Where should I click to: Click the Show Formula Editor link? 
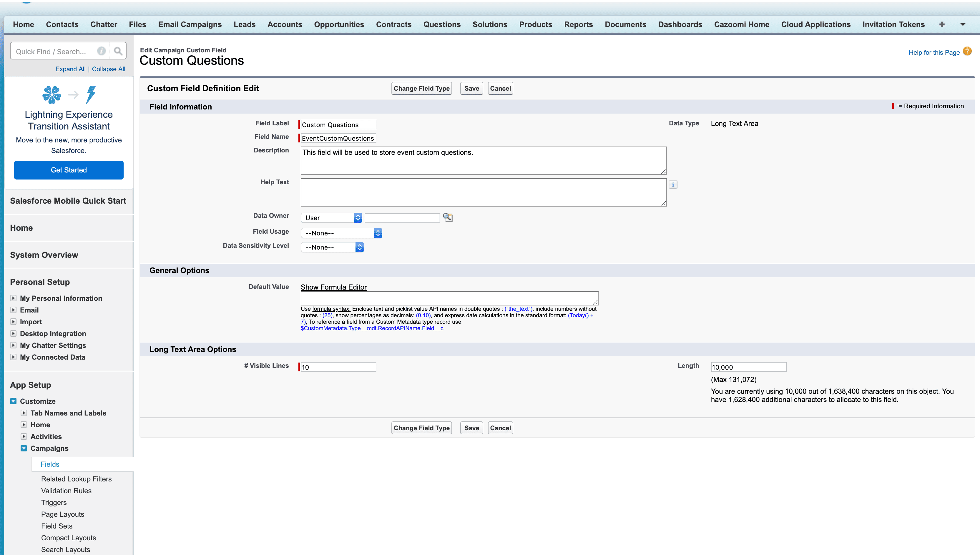pos(333,287)
